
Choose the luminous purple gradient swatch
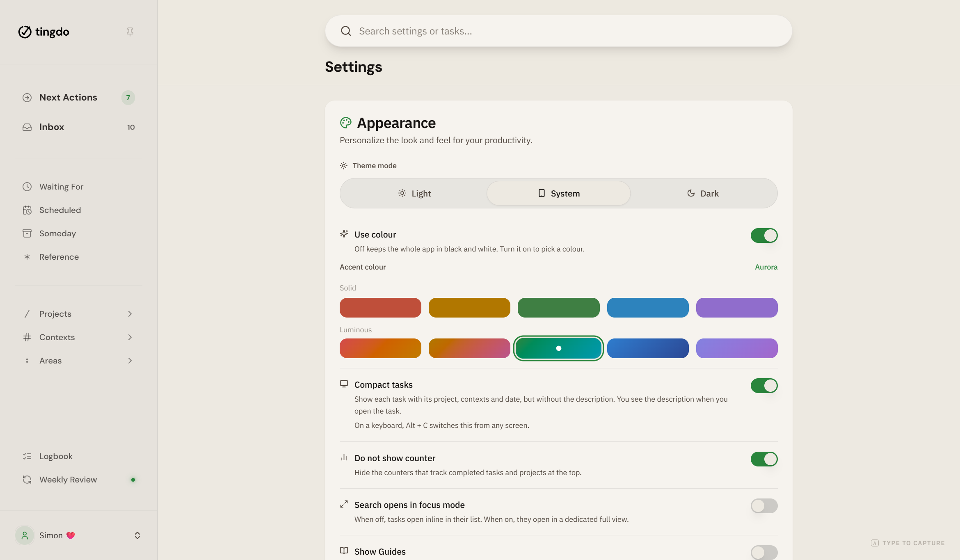point(737,348)
